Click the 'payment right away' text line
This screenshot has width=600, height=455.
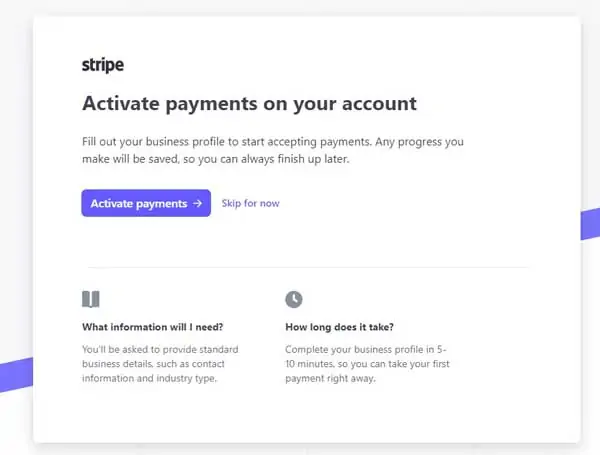pos(330,378)
